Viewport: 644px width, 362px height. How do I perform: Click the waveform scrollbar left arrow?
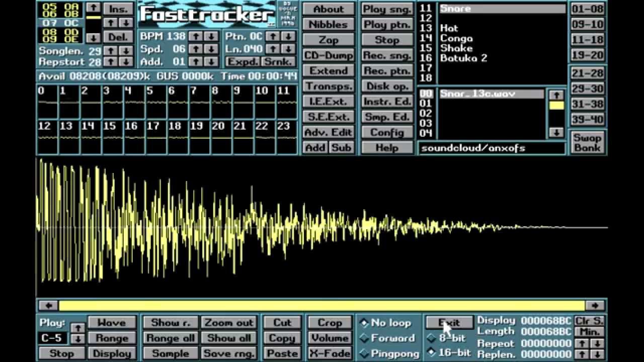point(48,305)
